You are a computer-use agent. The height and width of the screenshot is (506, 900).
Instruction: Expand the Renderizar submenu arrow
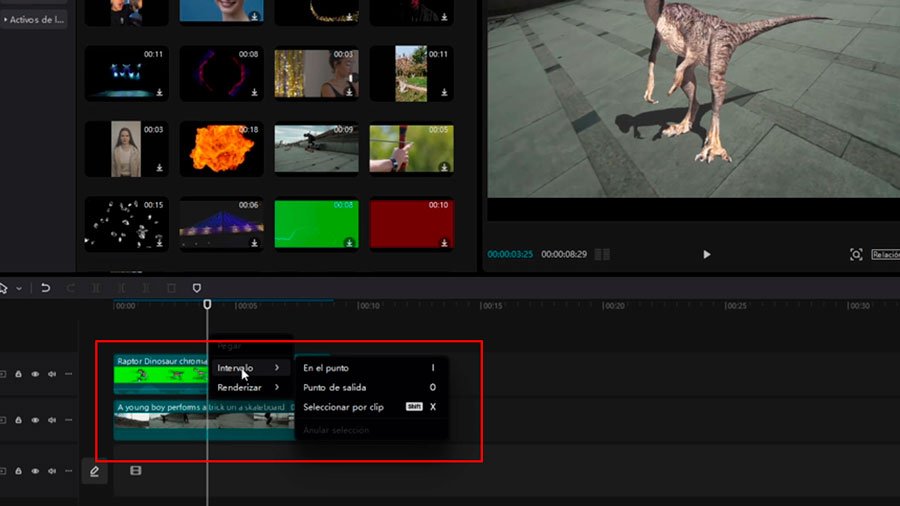point(277,387)
